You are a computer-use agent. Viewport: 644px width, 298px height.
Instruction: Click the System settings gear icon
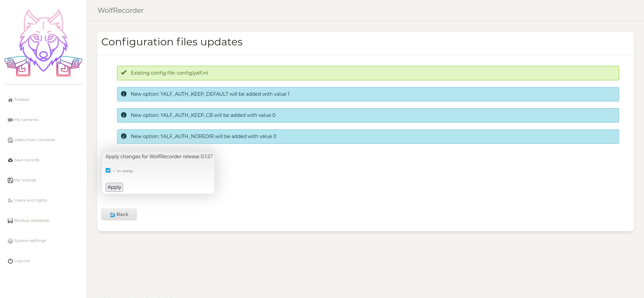[x=10, y=241]
